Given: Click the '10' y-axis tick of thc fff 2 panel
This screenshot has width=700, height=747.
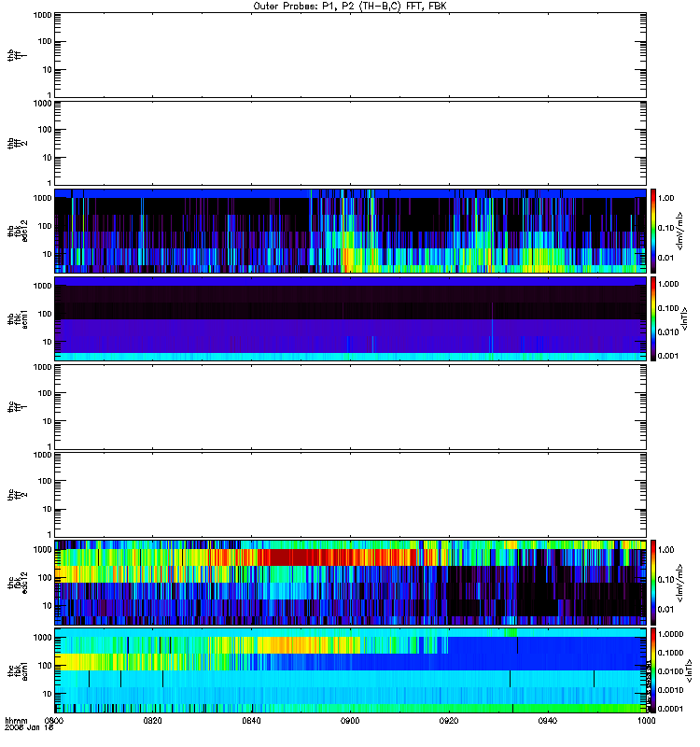Looking at the screenshot, I should [48, 509].
